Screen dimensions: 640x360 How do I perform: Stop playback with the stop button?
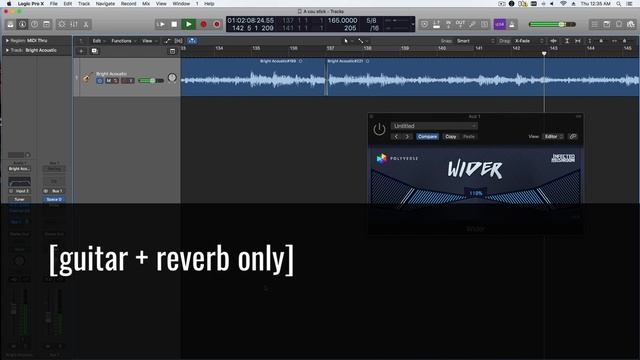[x=174, y=24]
